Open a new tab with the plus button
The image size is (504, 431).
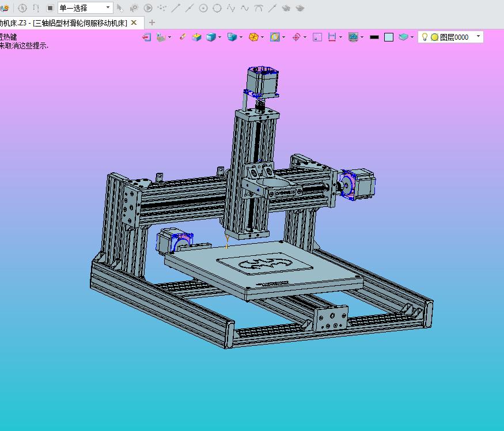pyautogui.click(x=152, y=22)
